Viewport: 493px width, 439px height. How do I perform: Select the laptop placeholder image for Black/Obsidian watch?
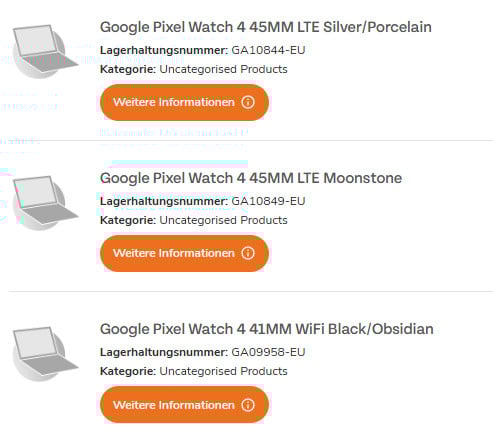pos(45,353)
